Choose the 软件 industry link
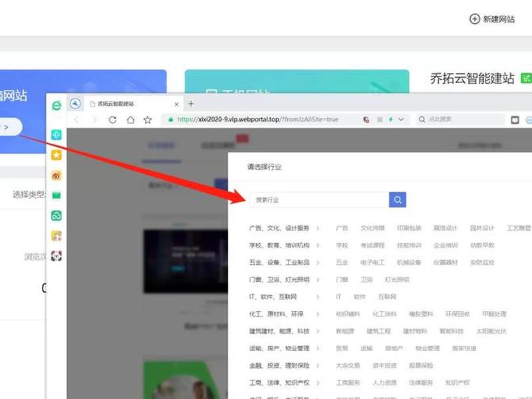Viewport: 532px width, 399px height. point(360,297)
